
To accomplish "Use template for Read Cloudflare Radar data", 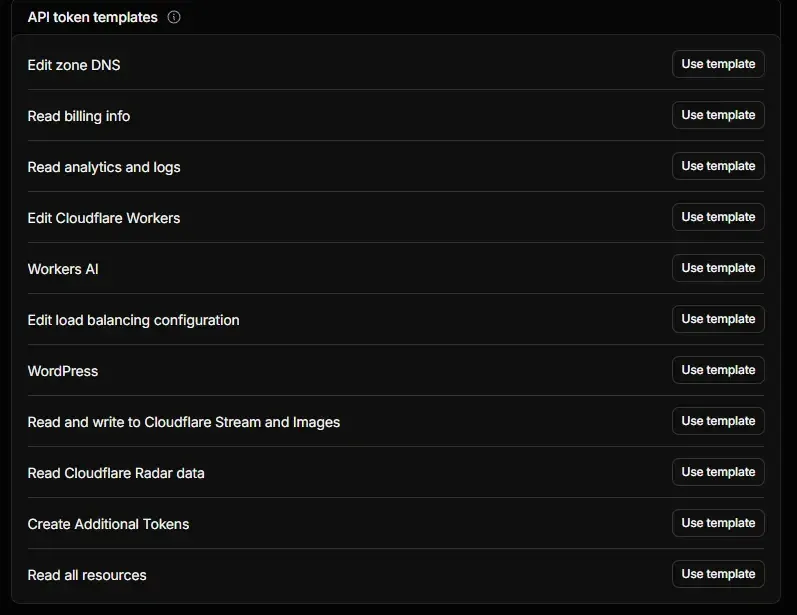I will 718,472.
